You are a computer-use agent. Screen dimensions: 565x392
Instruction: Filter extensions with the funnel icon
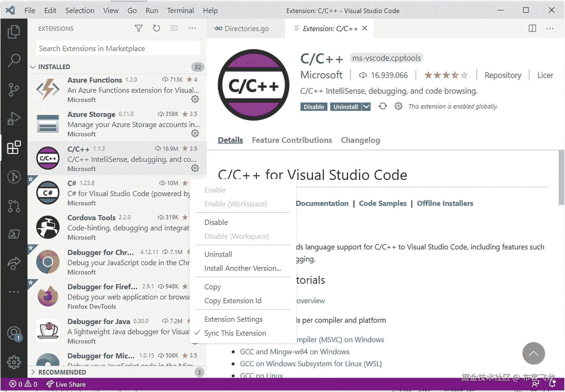[x=138, y=28]
